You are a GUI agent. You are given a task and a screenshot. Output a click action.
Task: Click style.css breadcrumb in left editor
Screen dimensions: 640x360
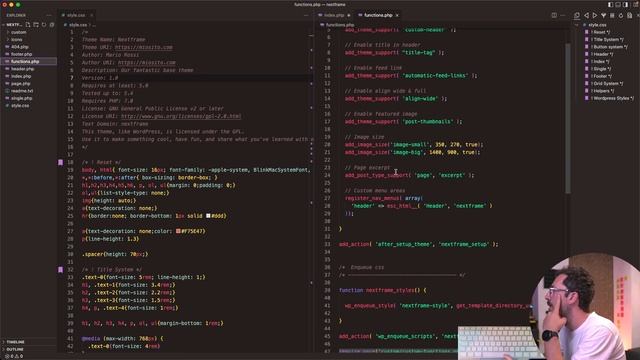[x=78, y=25]
